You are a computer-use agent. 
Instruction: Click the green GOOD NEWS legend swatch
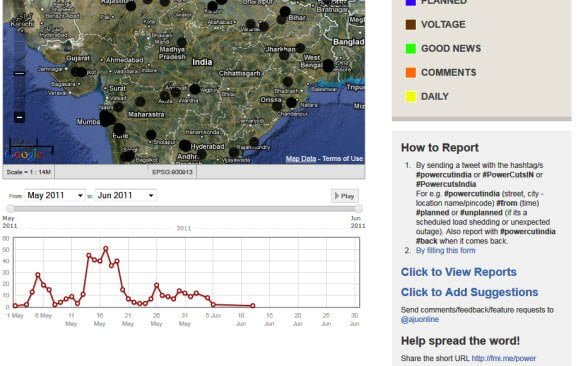coord(411,48)
